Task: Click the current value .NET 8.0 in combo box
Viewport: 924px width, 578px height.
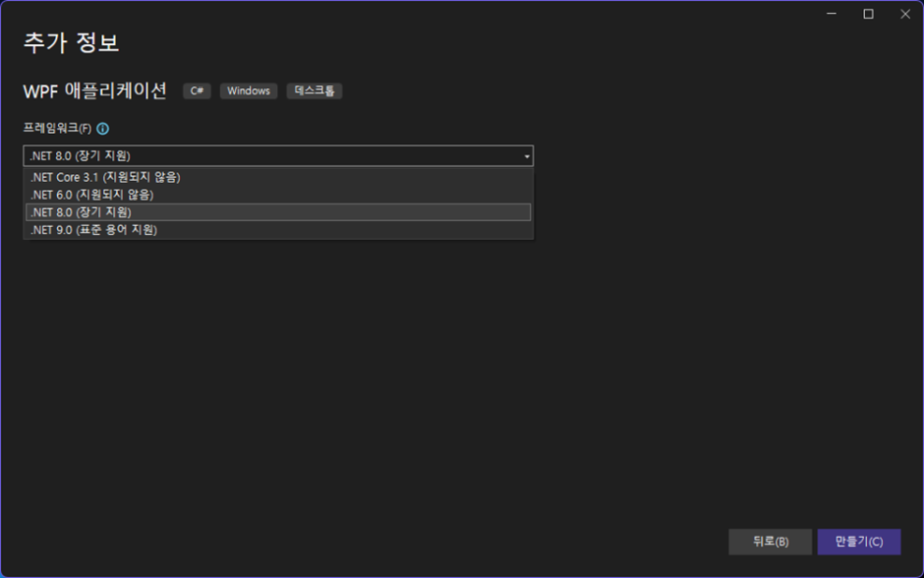Action: pos(79,155)
